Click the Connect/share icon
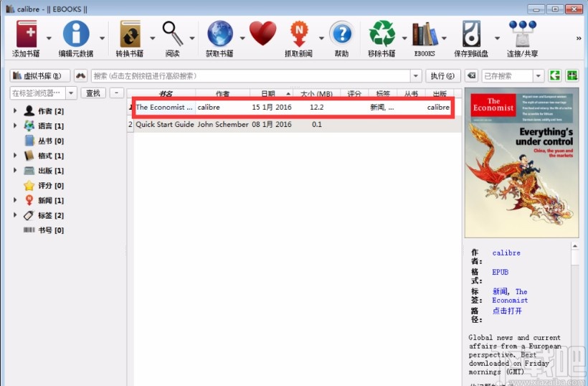This screenshot has height=386, width=588. pos(522,34)
